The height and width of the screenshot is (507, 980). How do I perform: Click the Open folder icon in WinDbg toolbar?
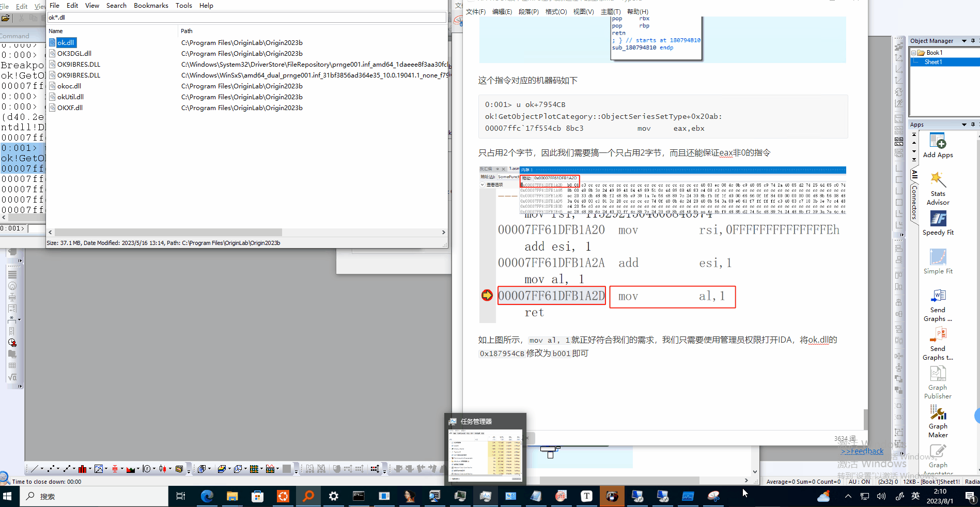click(5, 18)
